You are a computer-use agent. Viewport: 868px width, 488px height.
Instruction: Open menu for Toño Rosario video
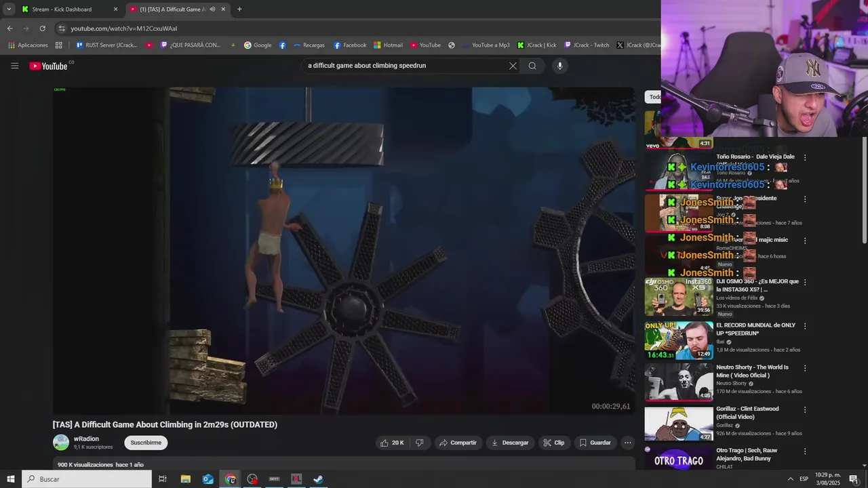(x=805, y=157)
